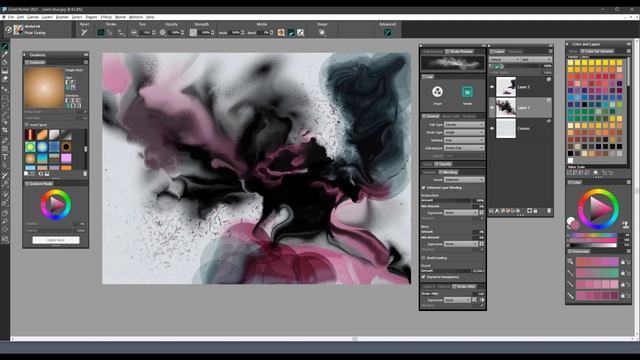Screen dimensions: 640x360
Task: Open the Blending Preset dropdown
Action: tap(464, 180)
